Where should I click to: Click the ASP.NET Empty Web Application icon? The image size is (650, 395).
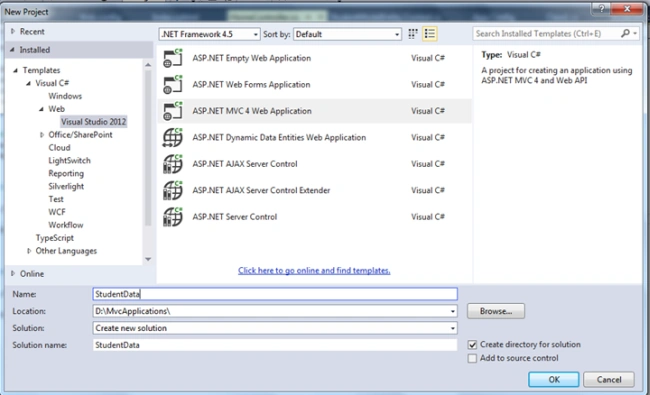coord(173,58)
